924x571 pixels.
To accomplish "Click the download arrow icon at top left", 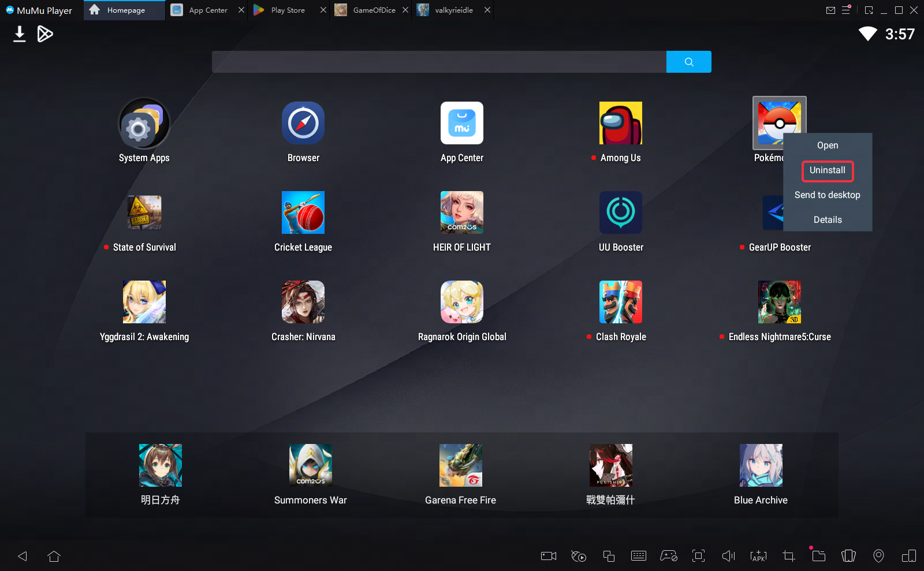I will tap(20, 34).
